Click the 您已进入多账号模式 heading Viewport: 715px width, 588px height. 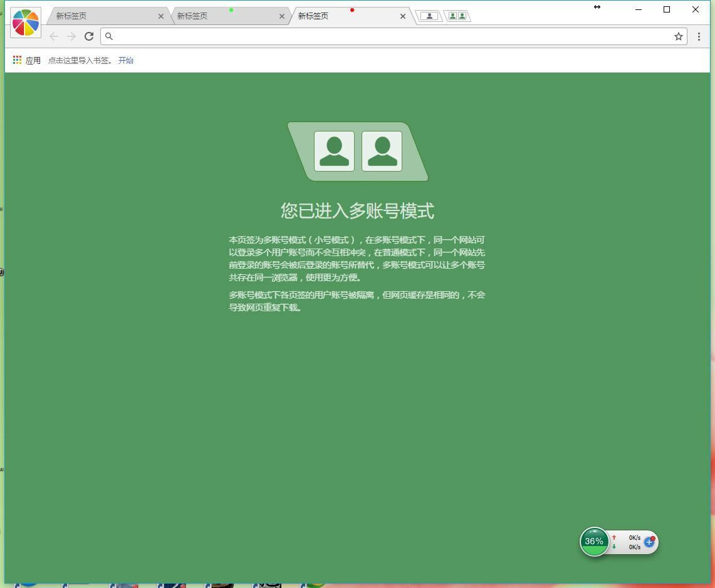(x=357, y=211)
